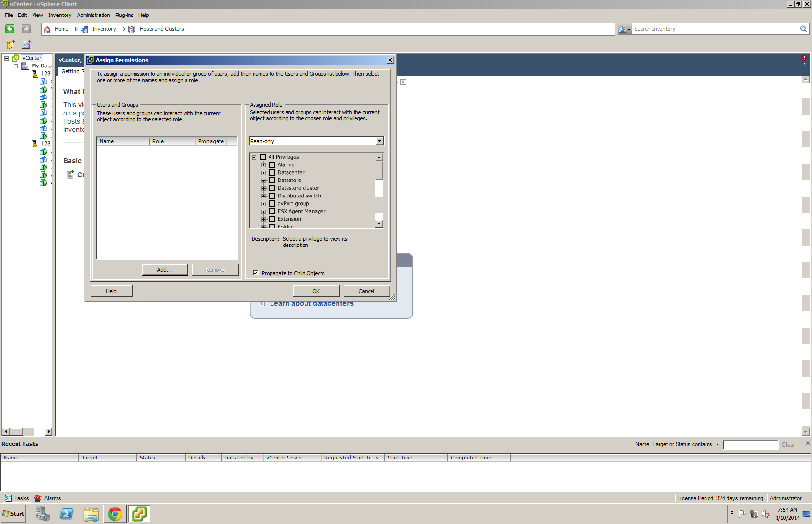Uncheck Propagate to Child Objects

pos(255,273)
